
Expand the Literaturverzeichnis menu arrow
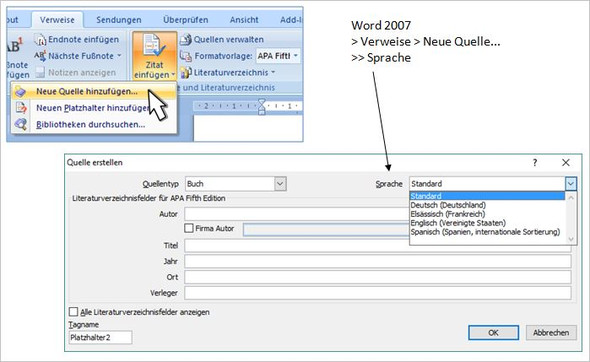tap(273, 72)
